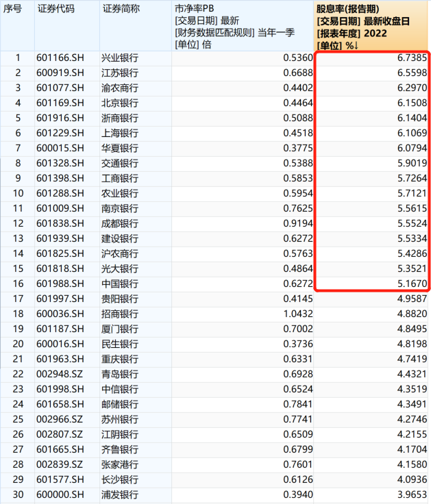Select stock code 600015.SH
This screenshot has width=431, height=504.
click(x=60, y=149)
